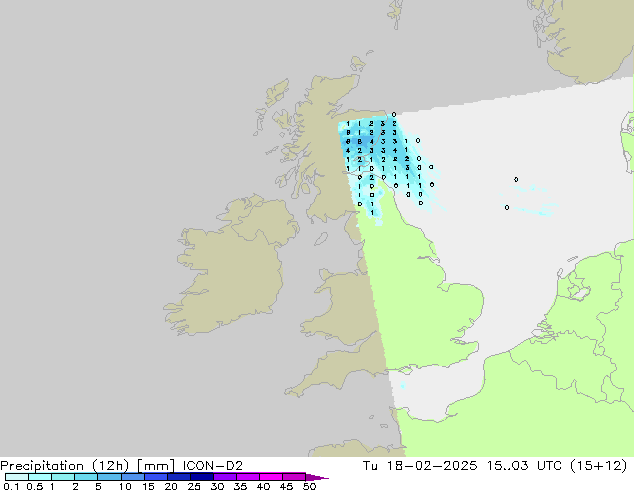Screen dimensions: 634x490
Task: Click the 1–2 mm legend color swatch
Action: click(x=63, y=477)
